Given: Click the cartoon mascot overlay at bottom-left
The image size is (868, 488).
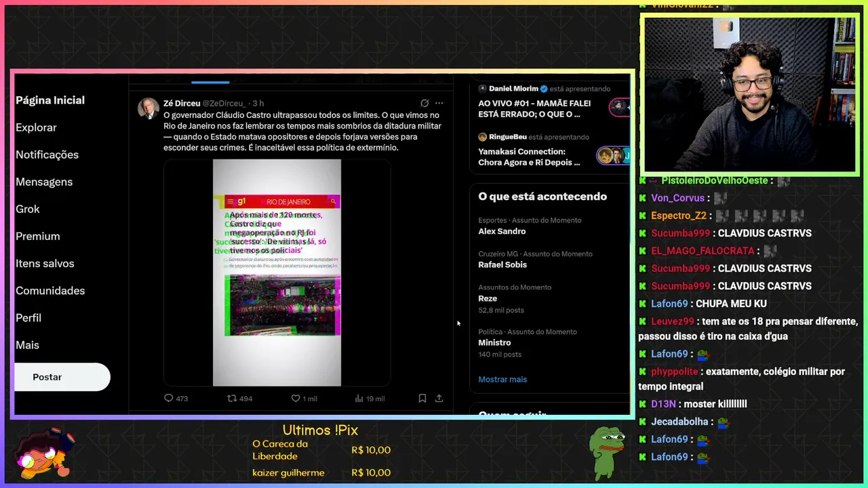Looking at the screenshot, I should click(45, 453).
